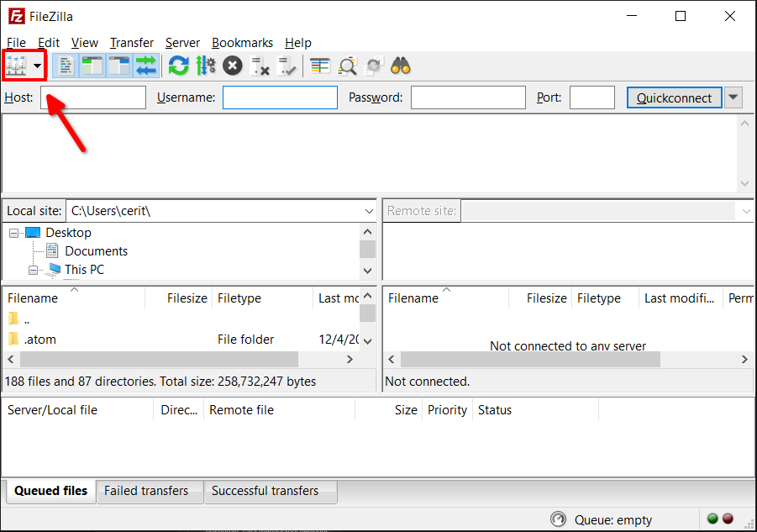Reconnect to last used server

pyautogui.click(x=287, y=66)
